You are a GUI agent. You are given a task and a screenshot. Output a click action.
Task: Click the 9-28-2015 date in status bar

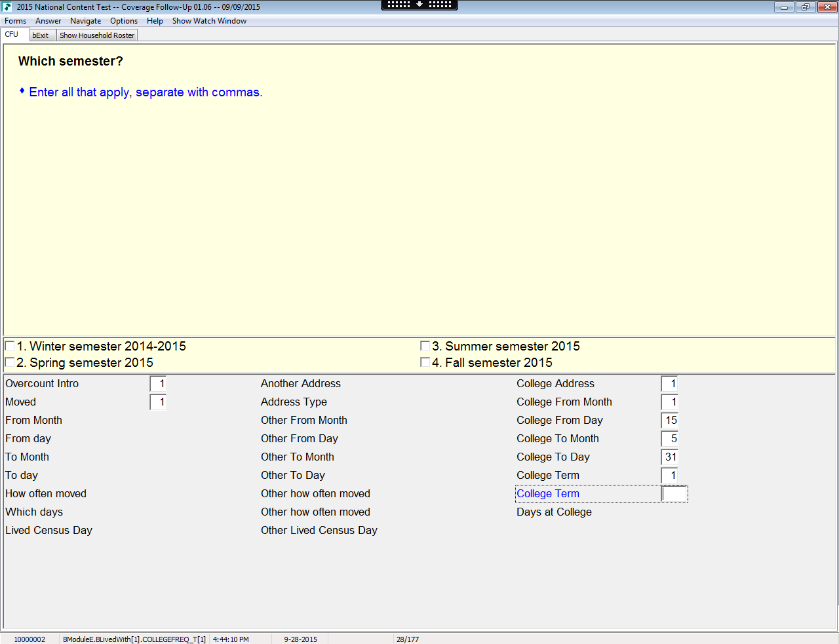(x=300, y=639)
